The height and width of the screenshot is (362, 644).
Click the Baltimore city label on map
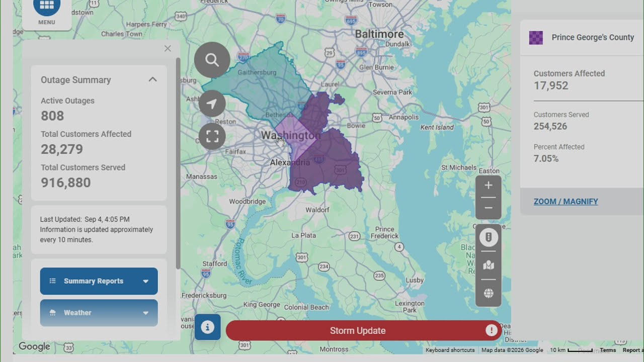[379, 34]
